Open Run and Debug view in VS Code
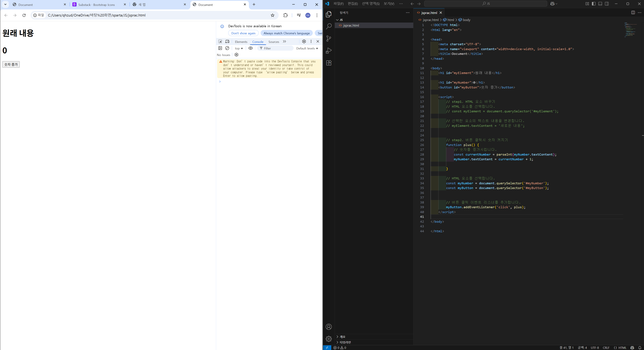The image size is (644, 350). 329,51
